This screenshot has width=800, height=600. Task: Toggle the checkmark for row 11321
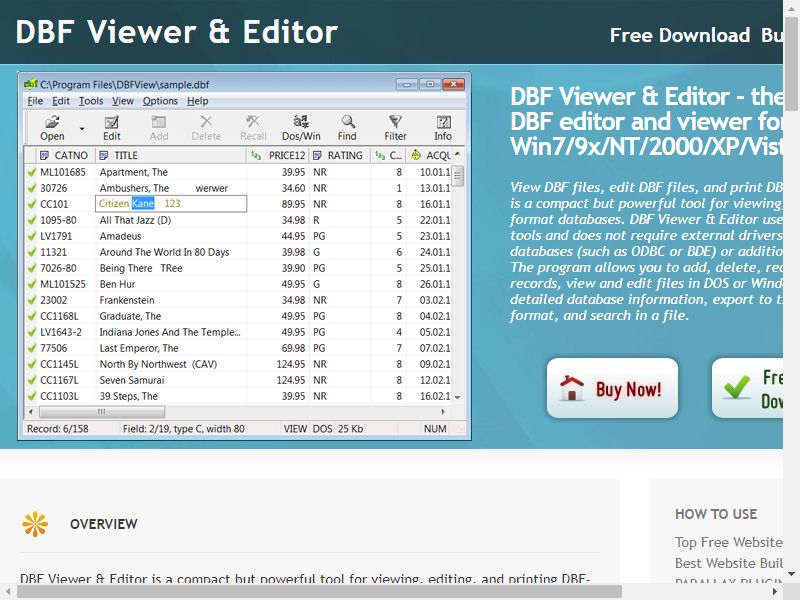(x=32, y=252)
